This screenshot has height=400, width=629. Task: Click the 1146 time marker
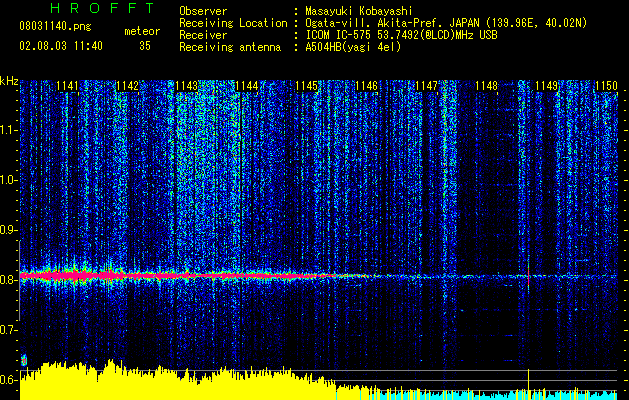click(x=367, y=86)
